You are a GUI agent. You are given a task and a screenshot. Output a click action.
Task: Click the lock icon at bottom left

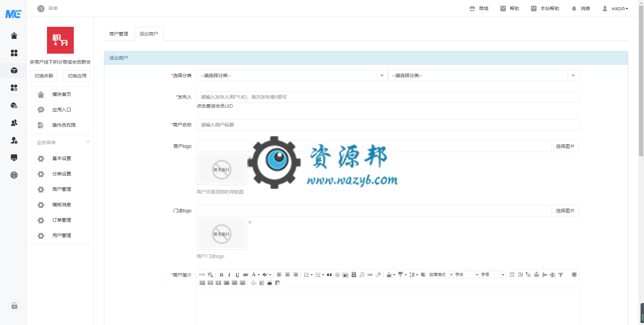pos(14,306)
